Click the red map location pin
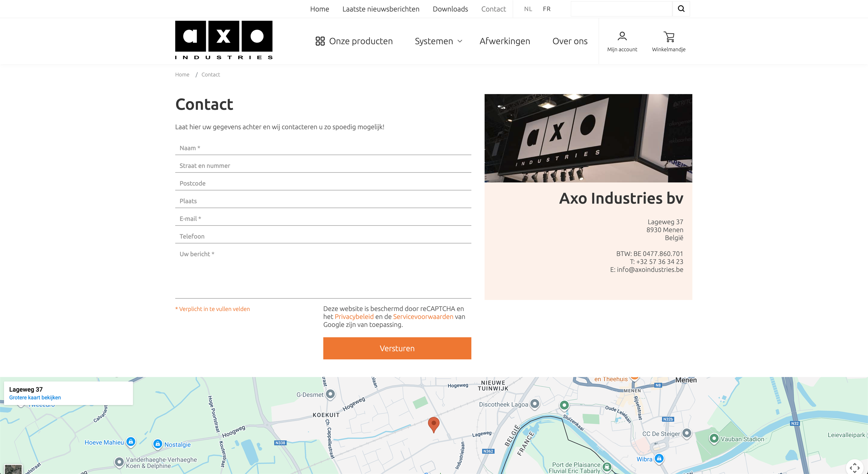 click(433, 424)
